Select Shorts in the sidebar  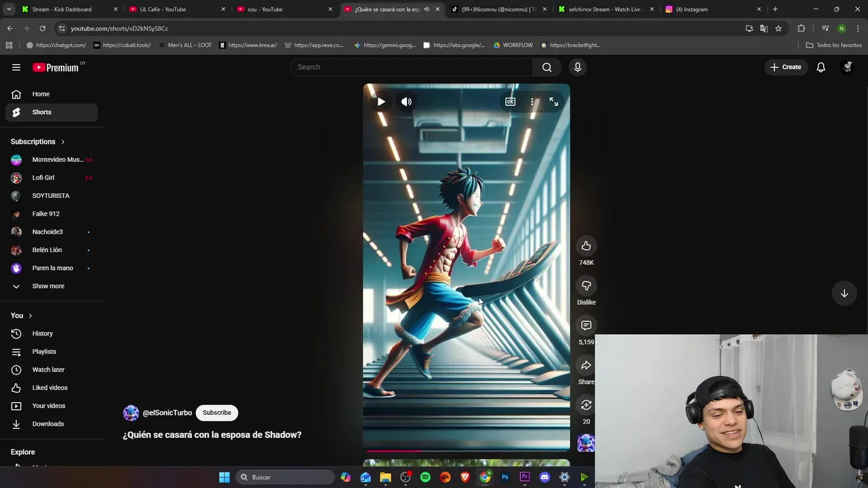(52, 112)
